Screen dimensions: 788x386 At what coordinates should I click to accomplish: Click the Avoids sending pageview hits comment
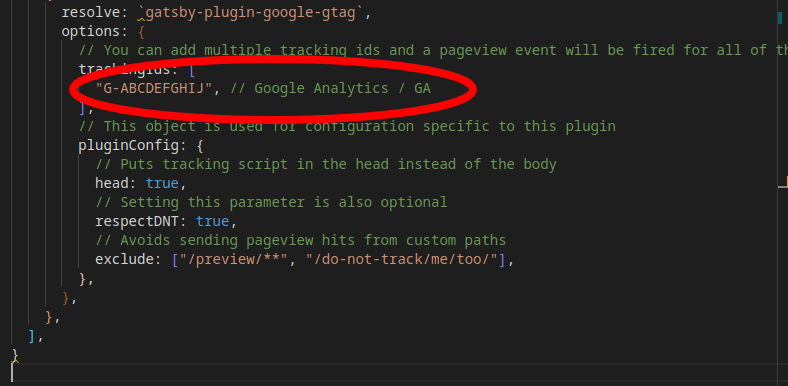tap(301, 241)
